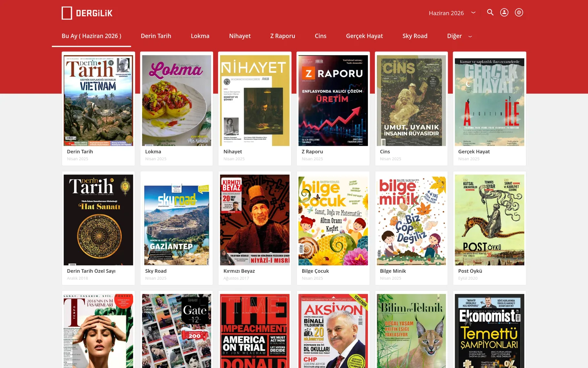
Task: Select the Bu Ay ( Haziran 2026 ) tab
Action: (91, 36)
